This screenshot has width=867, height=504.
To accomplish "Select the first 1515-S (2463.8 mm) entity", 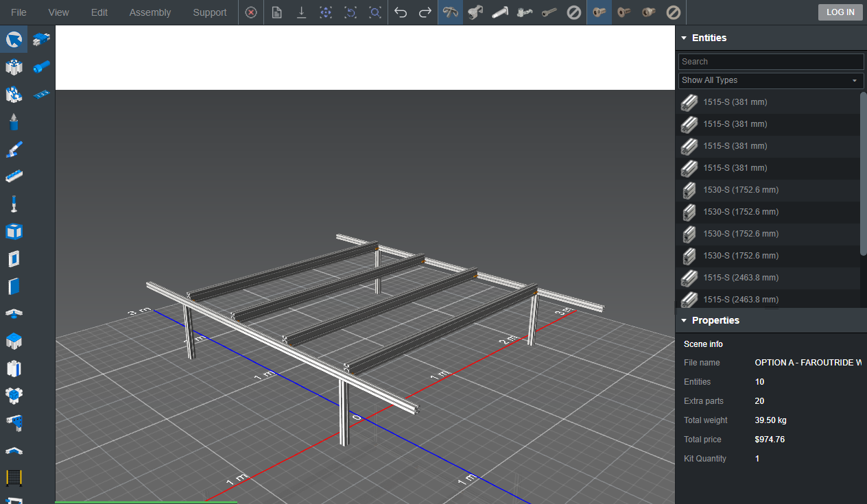I will 768,278.
